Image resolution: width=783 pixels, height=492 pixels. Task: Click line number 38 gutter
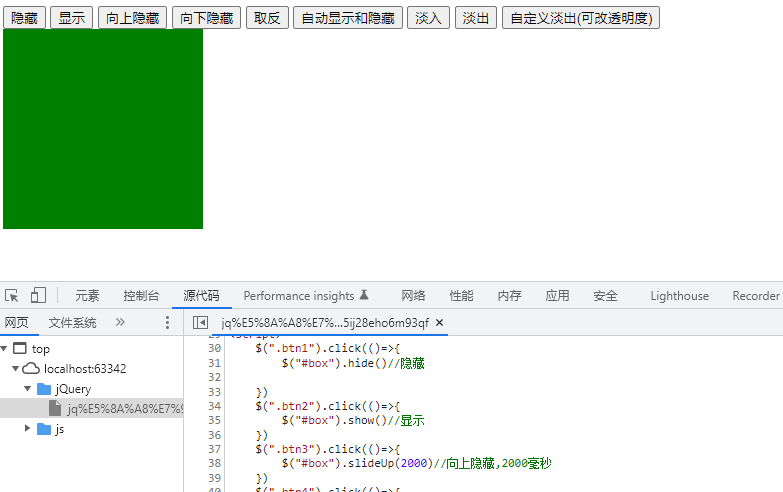click(215, 463)
